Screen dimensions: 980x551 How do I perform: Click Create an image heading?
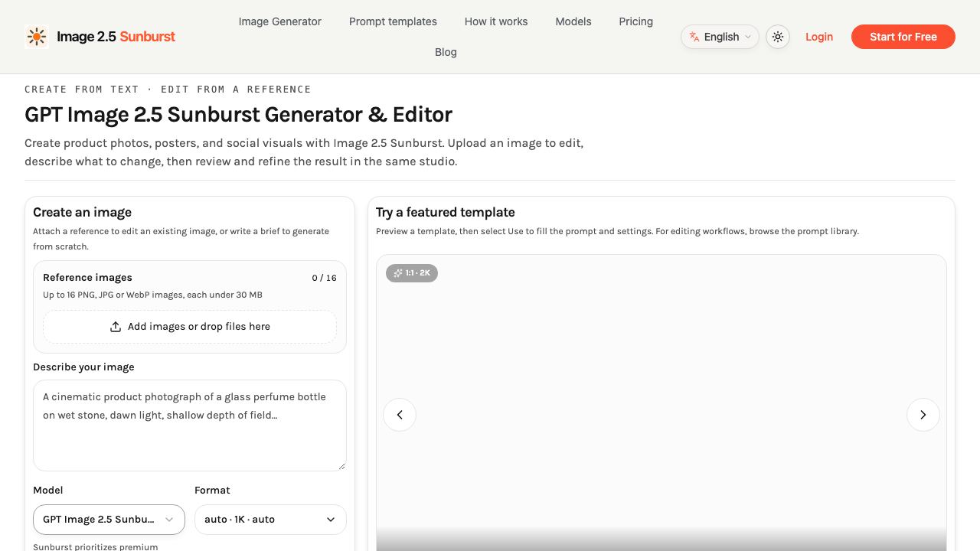[82, 212]
